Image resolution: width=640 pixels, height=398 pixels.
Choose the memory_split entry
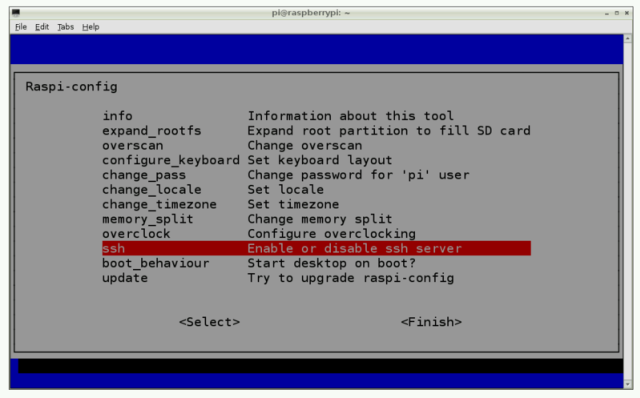316,219
